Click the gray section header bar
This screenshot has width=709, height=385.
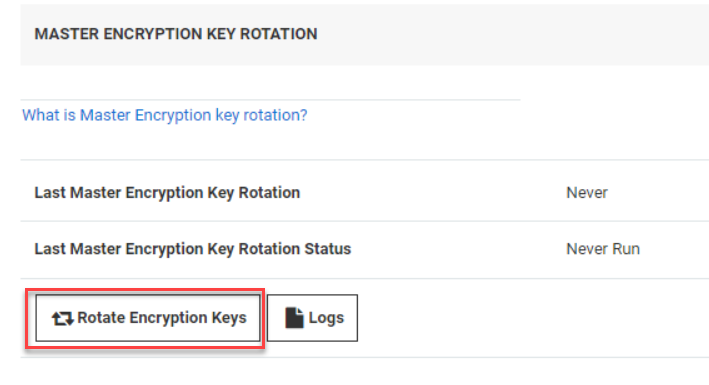coord(364,35)
